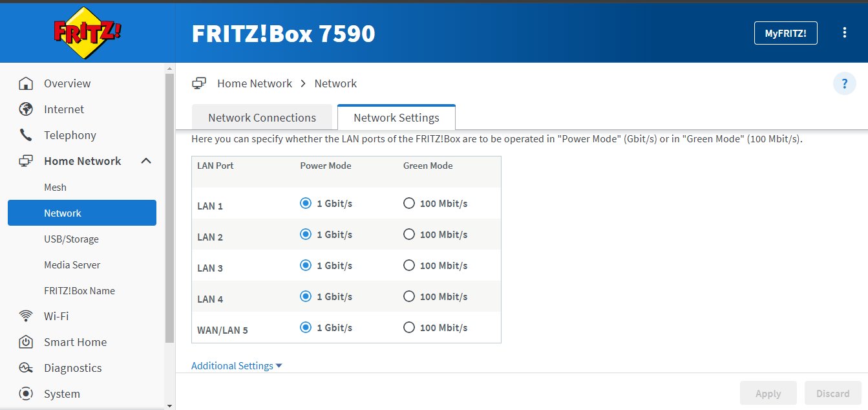This screenshot has width=868, height=410.
Task: Set LAN 3 to 100 Mbit/s
Action: [408, 265]
